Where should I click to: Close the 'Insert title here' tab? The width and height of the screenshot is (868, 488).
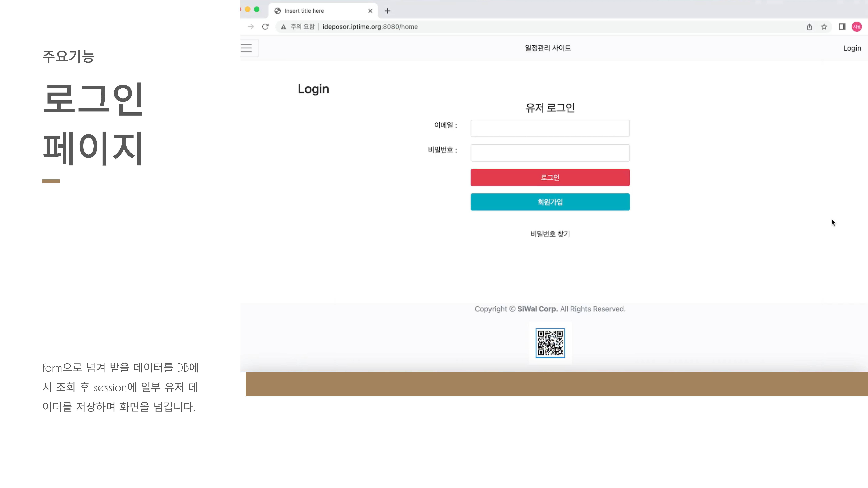click(x=370, y=11)
